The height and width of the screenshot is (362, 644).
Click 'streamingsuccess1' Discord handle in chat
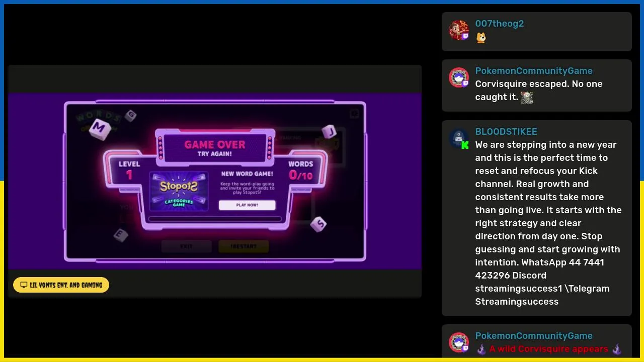[519, 289]
